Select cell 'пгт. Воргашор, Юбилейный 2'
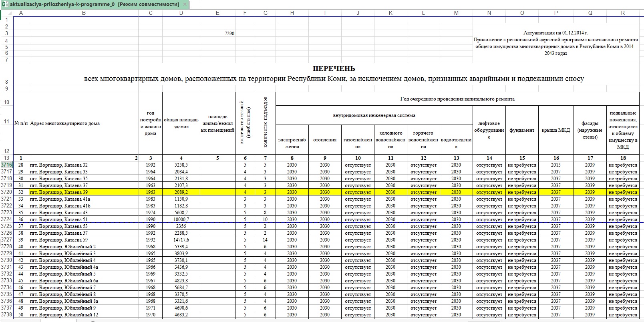The image size is (644, 322). click(x=84, y=247)
